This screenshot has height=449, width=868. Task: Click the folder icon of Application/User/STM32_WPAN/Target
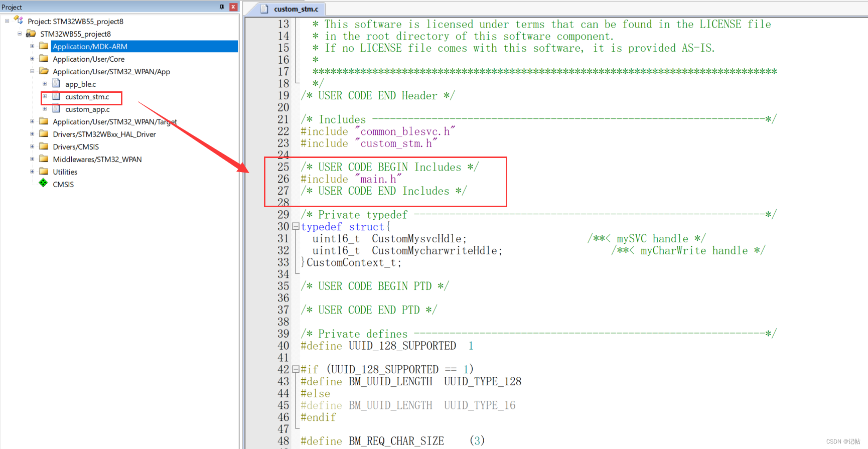point(44,121)
